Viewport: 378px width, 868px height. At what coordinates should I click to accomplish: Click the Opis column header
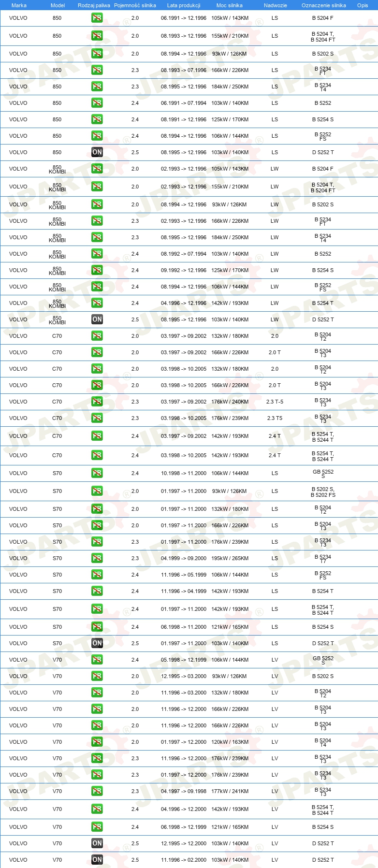pos(363,5)
